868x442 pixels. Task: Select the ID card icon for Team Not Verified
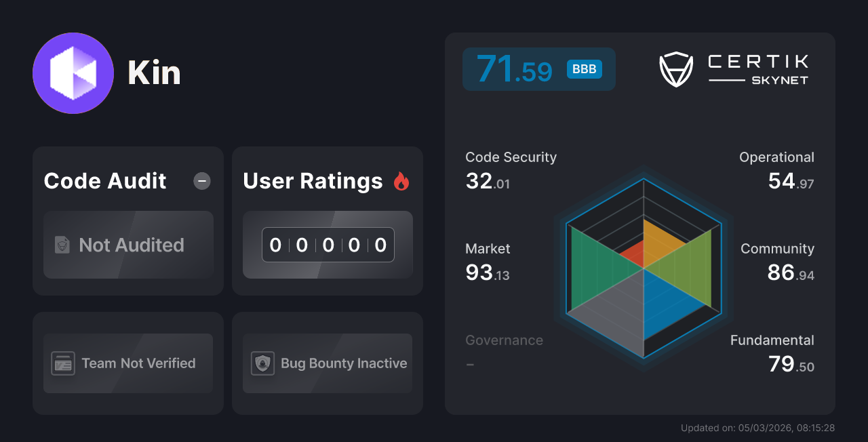[64, 363]
